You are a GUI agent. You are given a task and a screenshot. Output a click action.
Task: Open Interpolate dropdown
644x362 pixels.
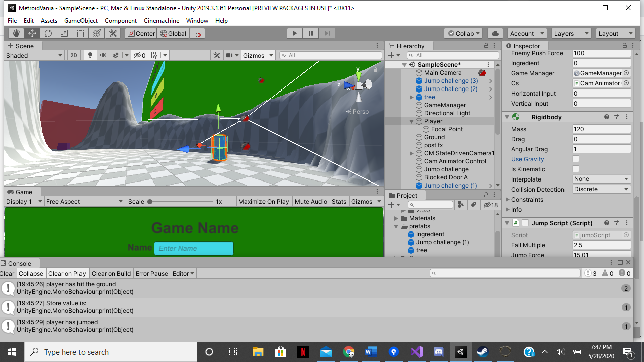point(602,179)
